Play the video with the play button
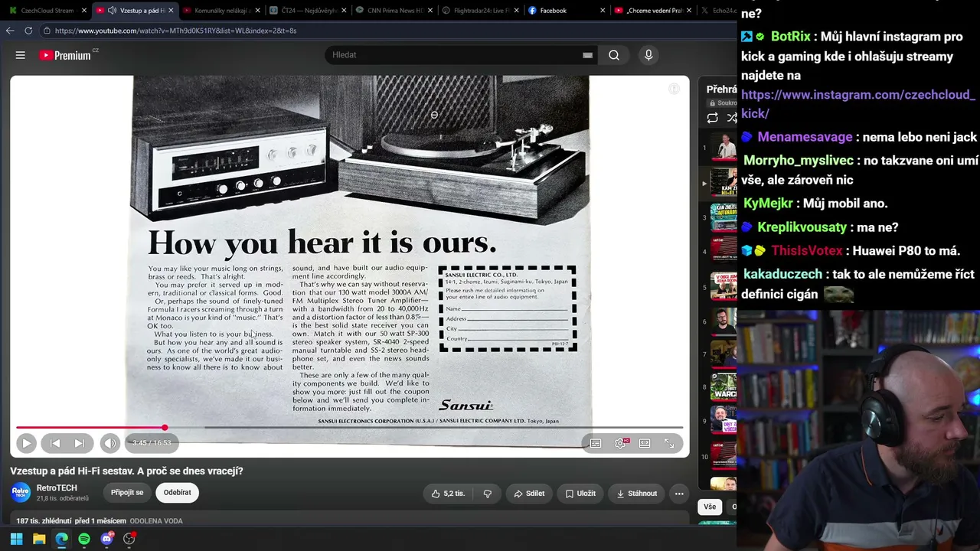The image size is (980, 551). click(x=26, y=443)
